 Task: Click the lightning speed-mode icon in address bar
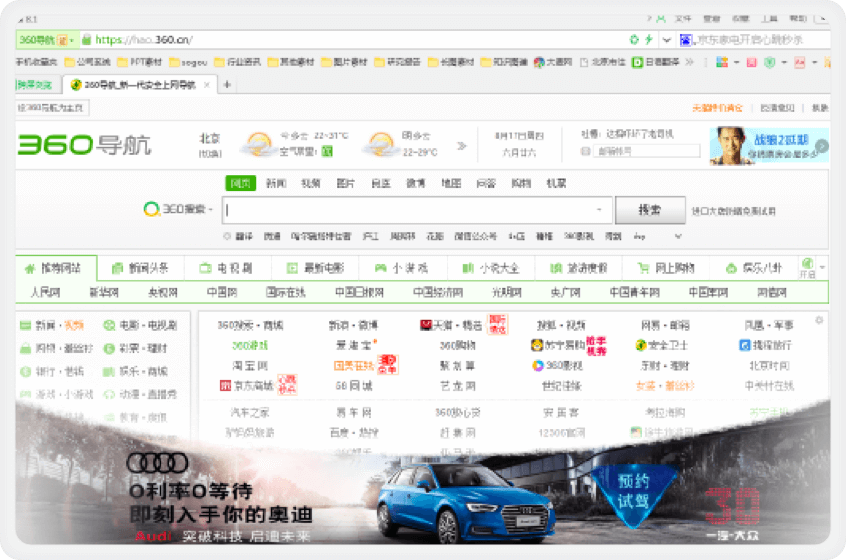coord(649,39)
